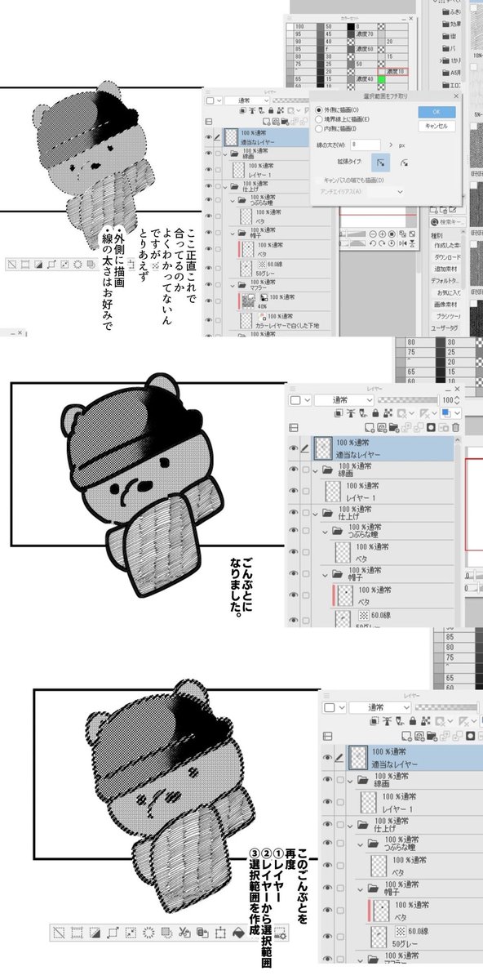Image resolution: width=483 pixels, height=980 pixels.
Task: Click opacity stepper arrows in middle Layer panel
Action: point(459,400)
